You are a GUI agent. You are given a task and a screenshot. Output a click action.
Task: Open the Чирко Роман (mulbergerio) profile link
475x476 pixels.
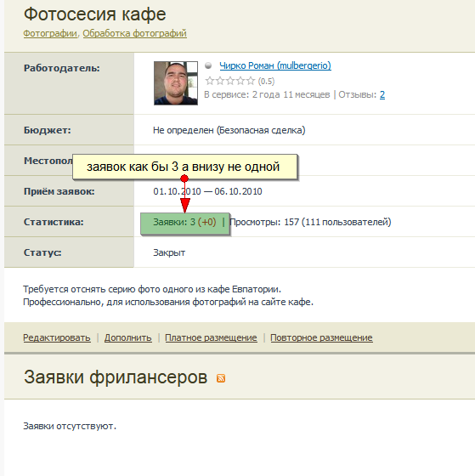(x=275, y=65)
